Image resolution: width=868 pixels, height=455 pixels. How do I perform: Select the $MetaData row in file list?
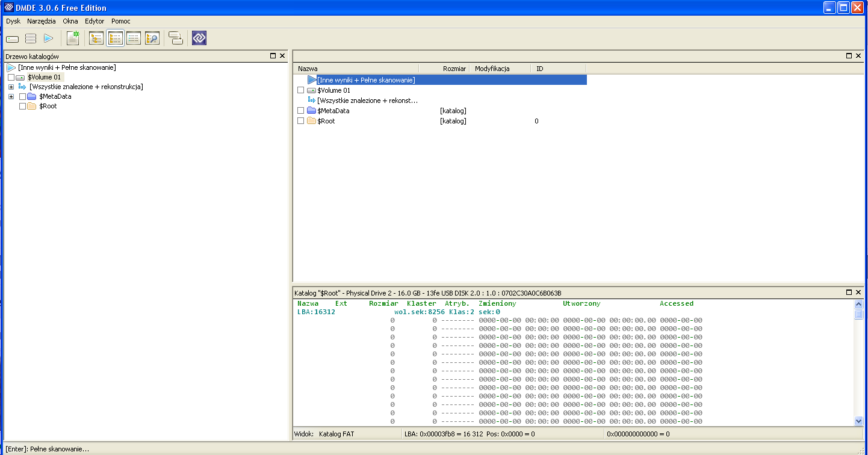tap(440, 111)
